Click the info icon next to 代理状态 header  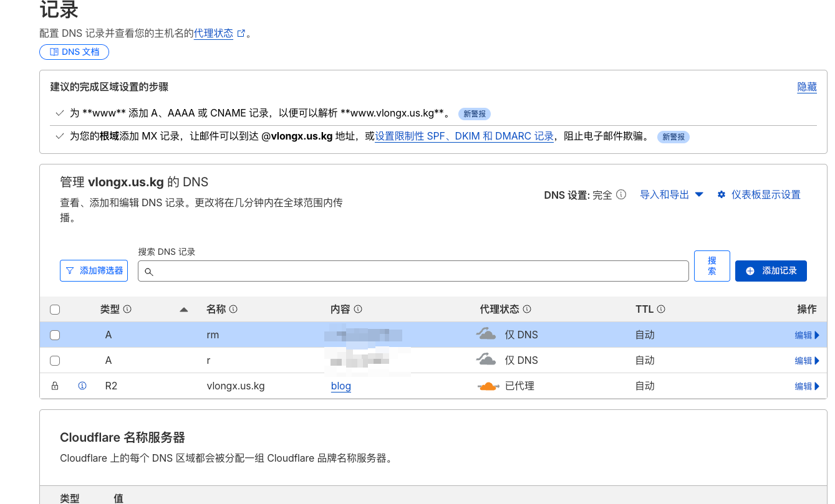coord(527,309)
